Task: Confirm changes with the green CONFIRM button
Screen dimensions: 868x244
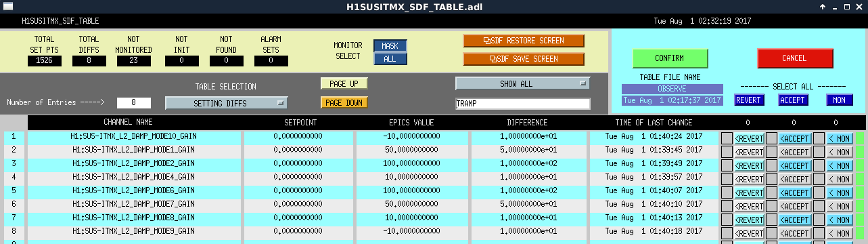Action: point(670,58)
